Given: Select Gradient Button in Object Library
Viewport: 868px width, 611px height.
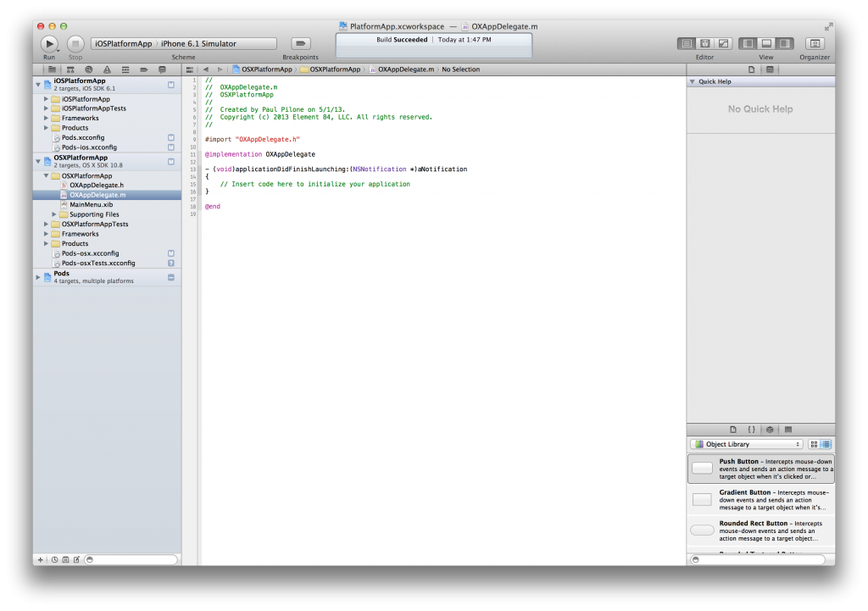Looking at the screenshot, I should coord(760,500).
